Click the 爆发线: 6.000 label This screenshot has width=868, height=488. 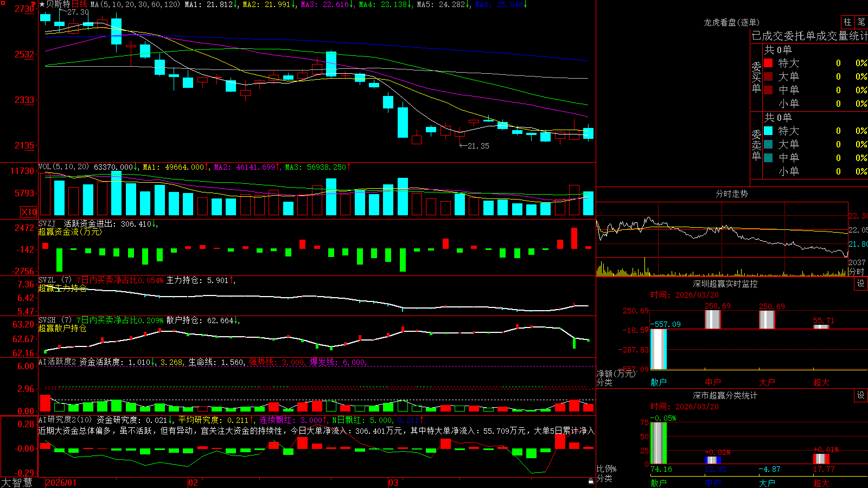click(x=339, y=362)
